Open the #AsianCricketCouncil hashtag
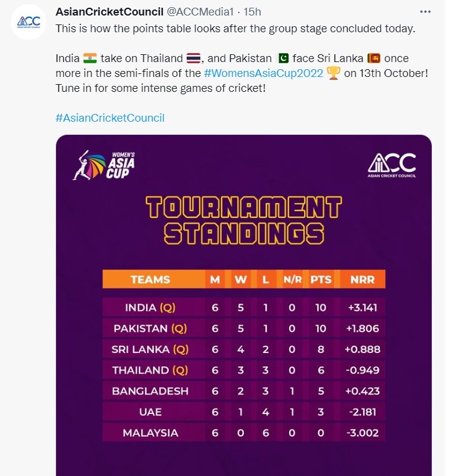This screenshot has width=449, height=476. tap(110, 118)
